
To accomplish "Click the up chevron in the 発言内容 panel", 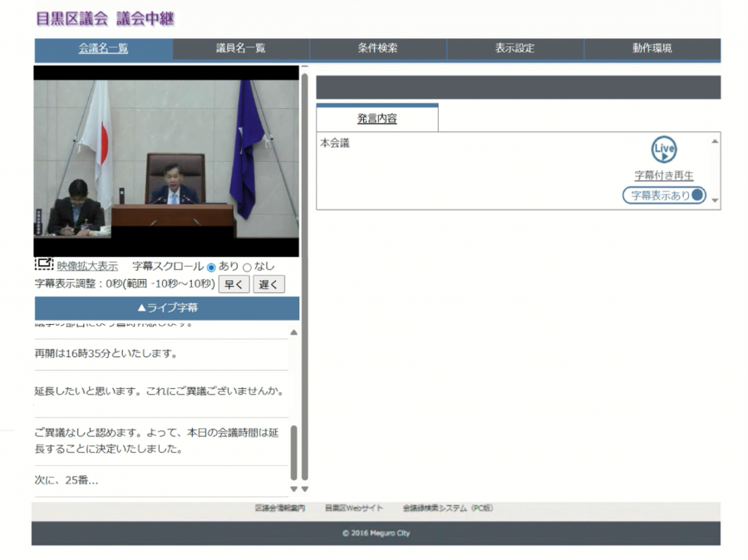I will click(x=716, y=143).
